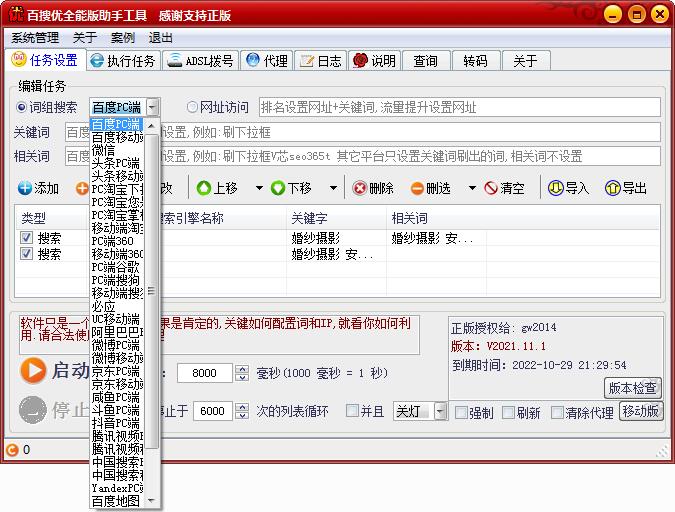Collapse the 百度PC端 search engine combo box
Screen dimensions: 675x512
[152, 107]
